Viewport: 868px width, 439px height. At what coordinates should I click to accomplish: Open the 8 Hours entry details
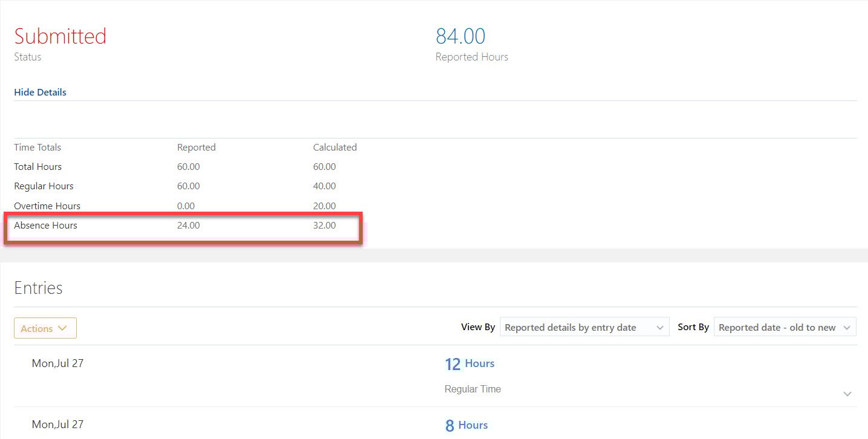pyautogui.click(x=466, y=425)
